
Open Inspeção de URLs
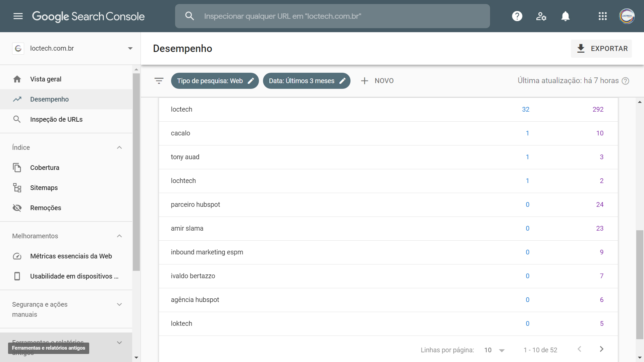66,119
